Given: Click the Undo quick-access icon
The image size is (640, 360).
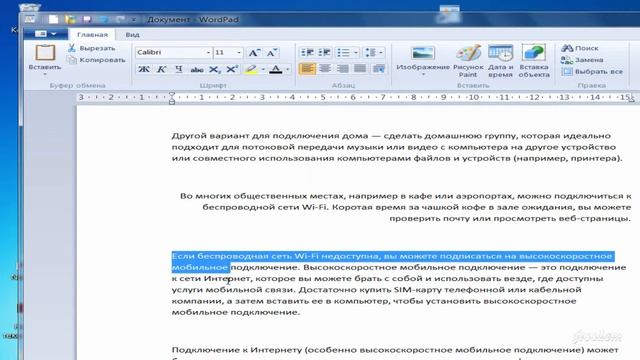Looking at the screenshot, I should click(x=104, y=19).
